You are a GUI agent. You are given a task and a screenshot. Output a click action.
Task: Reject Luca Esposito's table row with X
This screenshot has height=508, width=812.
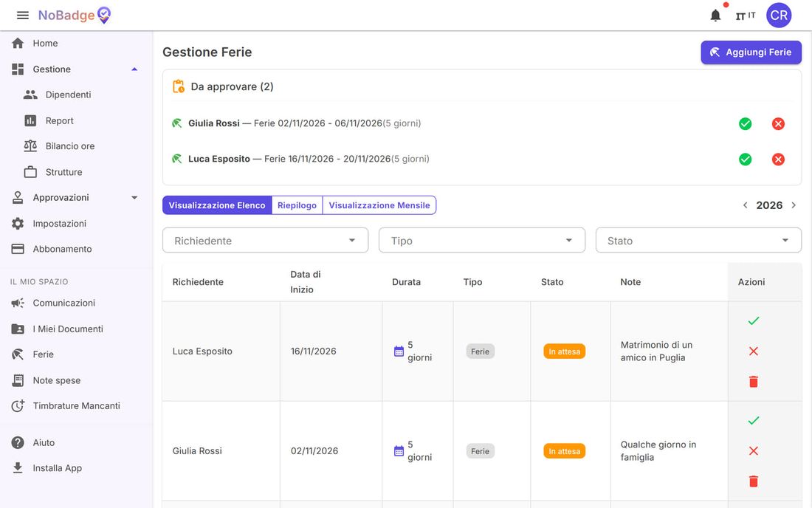click(754, 351)
